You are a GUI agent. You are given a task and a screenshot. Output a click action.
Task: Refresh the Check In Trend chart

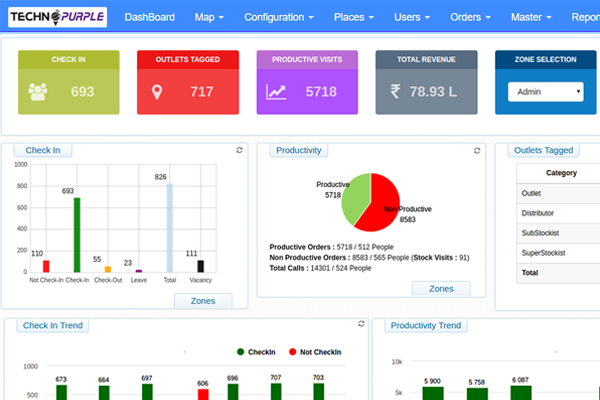click(361, 323)
